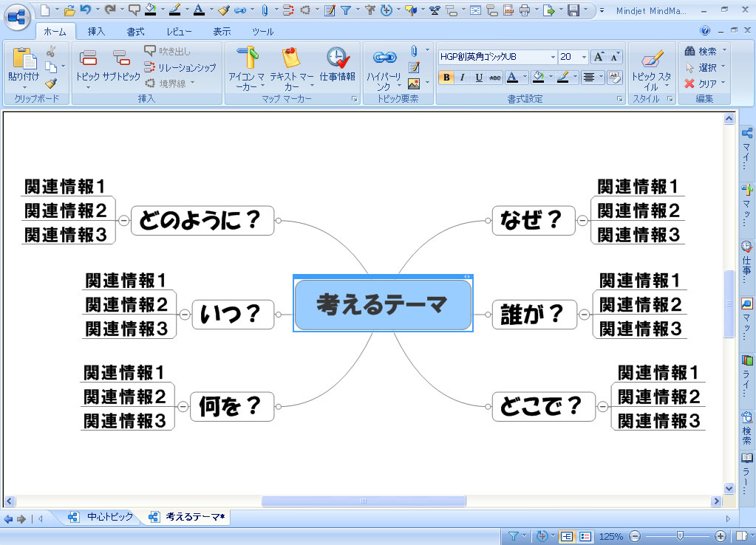Click the MindManager application button
Image resolution: width=756 pixels, height=545 pixels.
pyautogui.click(x=17, y=17)
